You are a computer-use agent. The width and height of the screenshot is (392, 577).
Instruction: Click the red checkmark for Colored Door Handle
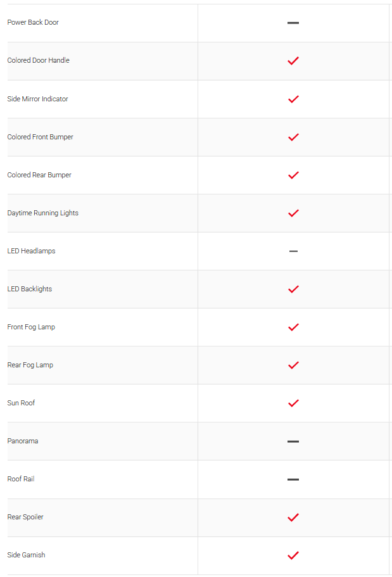pyautogui.click(x=293, y=61)
